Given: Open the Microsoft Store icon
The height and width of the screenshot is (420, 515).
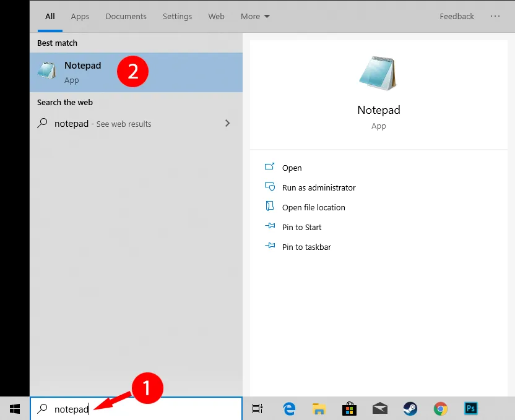Looking at the screenshot, I should (x=349, y=409).
